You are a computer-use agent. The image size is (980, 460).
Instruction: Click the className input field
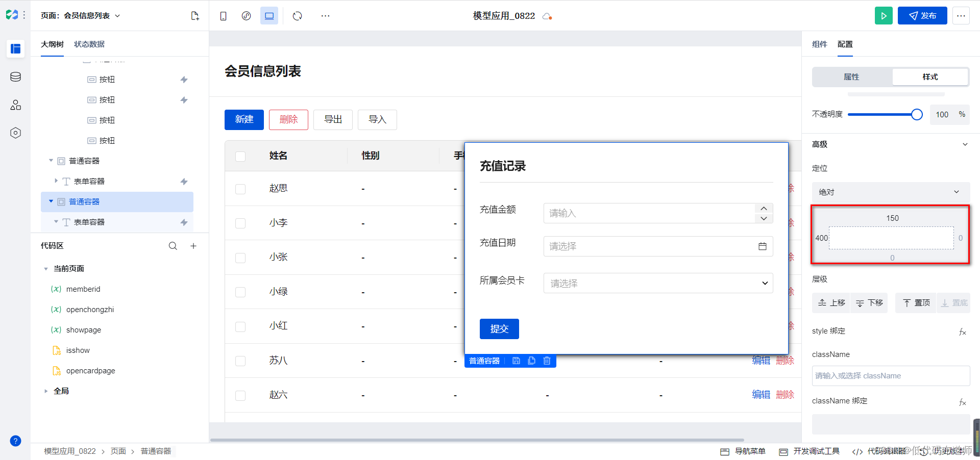(891, 376)
